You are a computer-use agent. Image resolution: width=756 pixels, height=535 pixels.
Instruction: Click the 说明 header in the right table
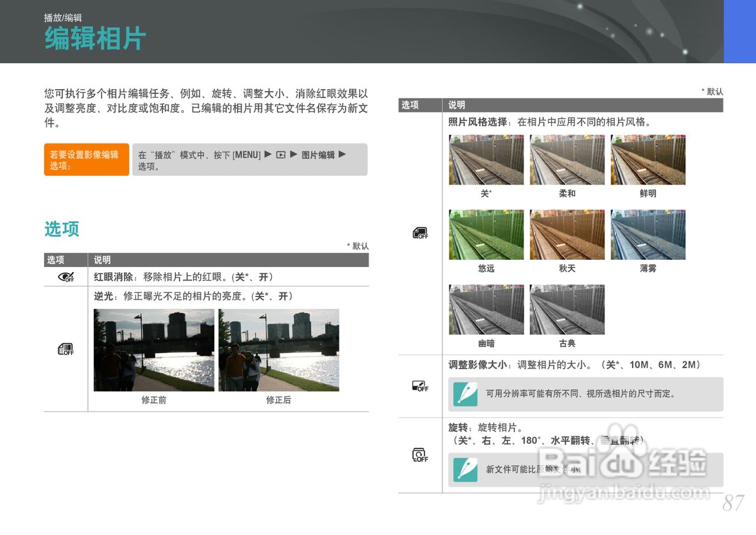click(x=457, y=105)
